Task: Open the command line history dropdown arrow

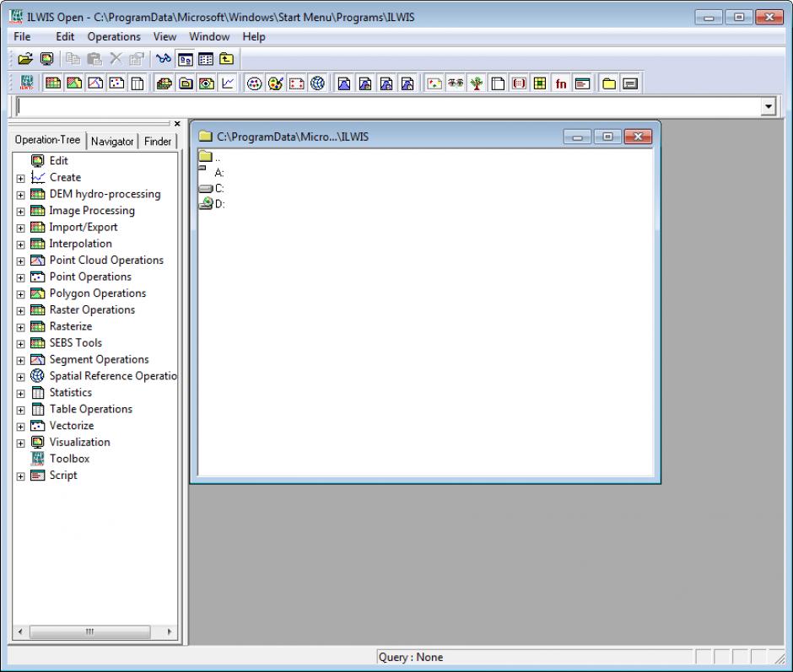Action: tap(769, 107)
